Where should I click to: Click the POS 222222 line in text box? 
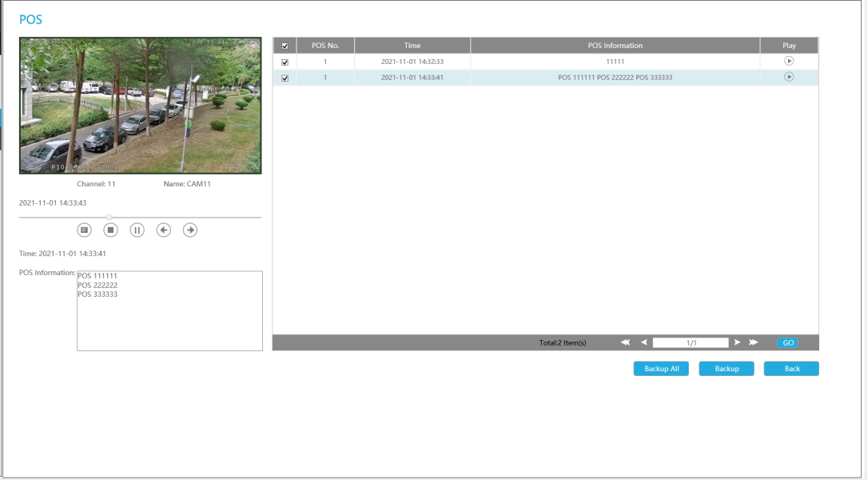pos(98,285)
